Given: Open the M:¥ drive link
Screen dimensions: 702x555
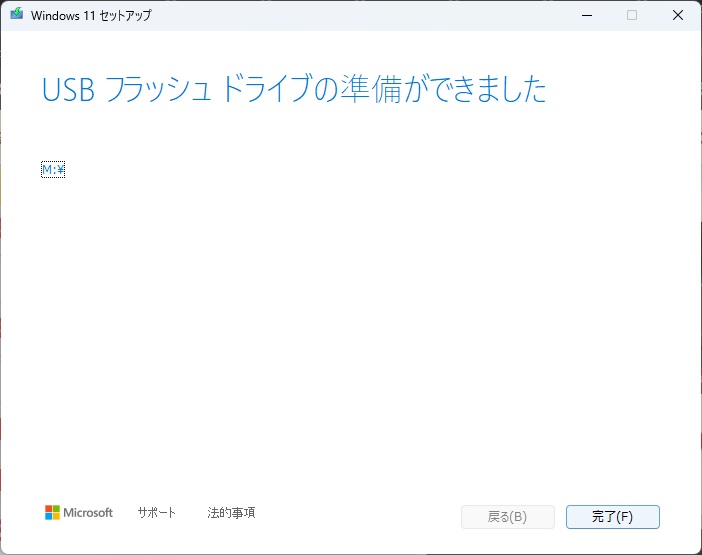Looking at the screenshot, I should click(x=53, y=170).
